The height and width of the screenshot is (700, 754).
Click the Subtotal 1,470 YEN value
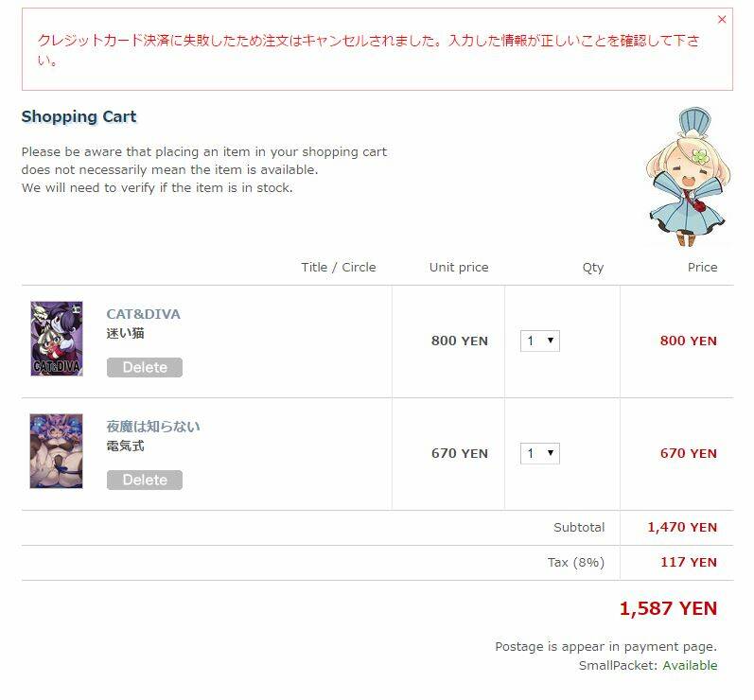pos(682,528)
